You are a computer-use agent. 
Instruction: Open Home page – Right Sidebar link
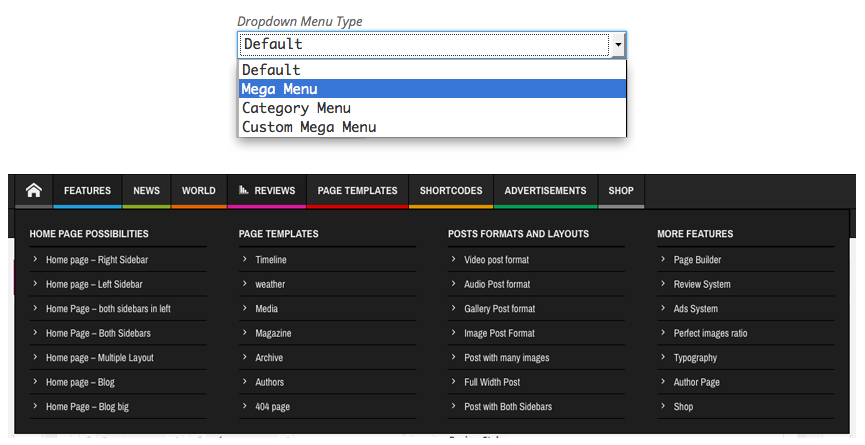pyautogui.click(x=97, y=260)
